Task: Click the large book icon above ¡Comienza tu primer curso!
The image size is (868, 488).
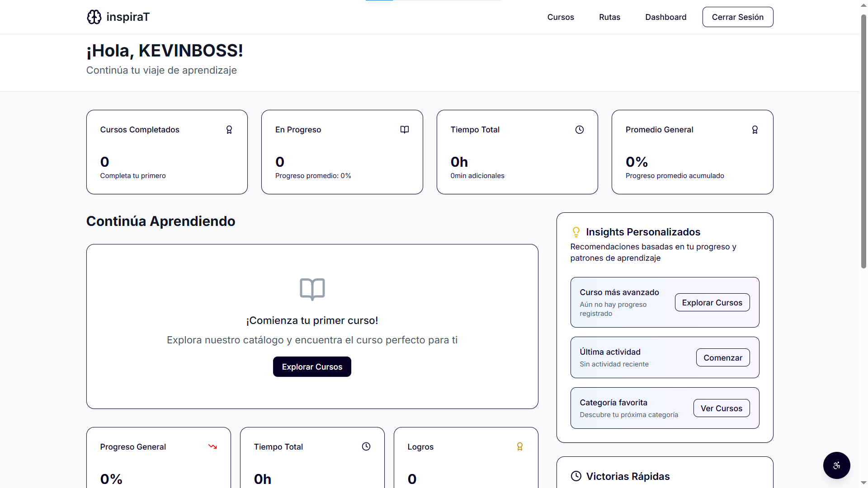Action: coord(312,289)
